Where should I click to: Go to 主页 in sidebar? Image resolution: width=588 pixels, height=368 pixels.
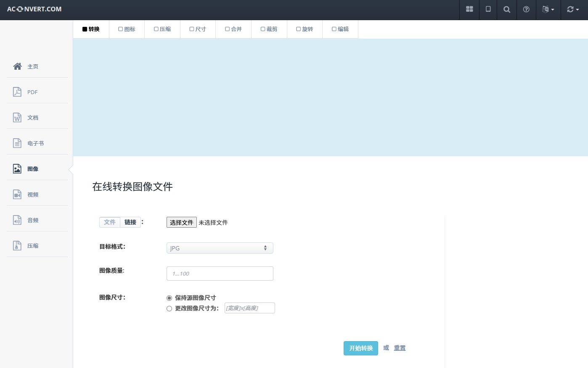[x=33, y=66]
